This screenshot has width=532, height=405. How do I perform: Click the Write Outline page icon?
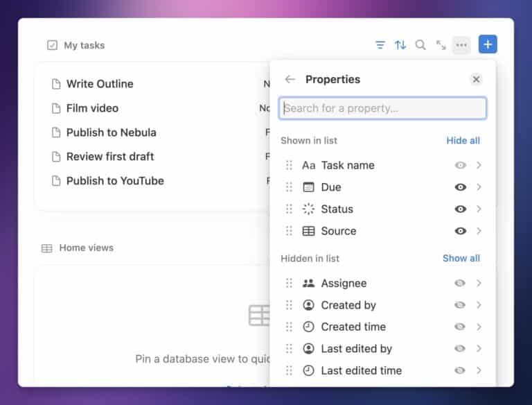tap(56, 84)
